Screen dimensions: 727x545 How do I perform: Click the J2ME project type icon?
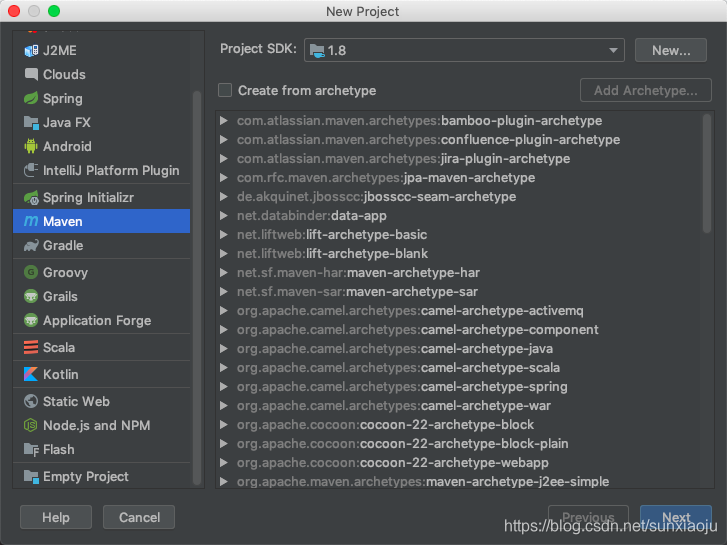click(x=31, y=51)
